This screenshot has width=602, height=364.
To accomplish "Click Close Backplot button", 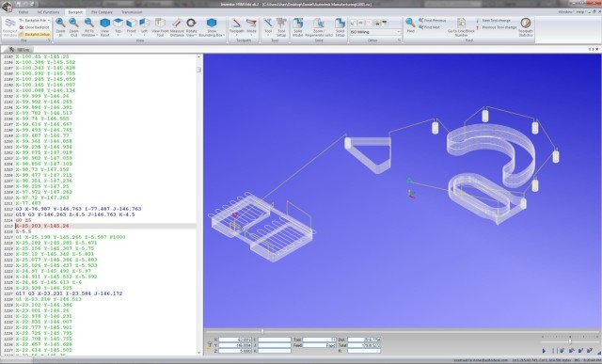I will tap(35, 27).
